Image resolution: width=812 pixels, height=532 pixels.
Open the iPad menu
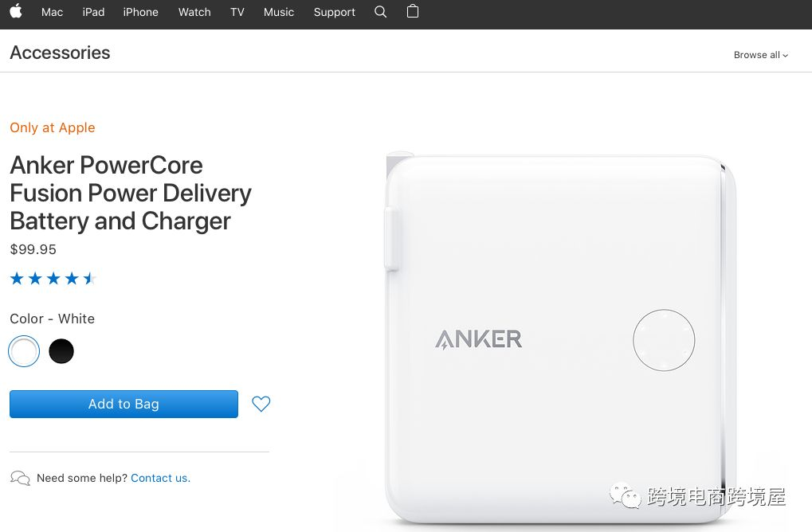tap(93, 12)
